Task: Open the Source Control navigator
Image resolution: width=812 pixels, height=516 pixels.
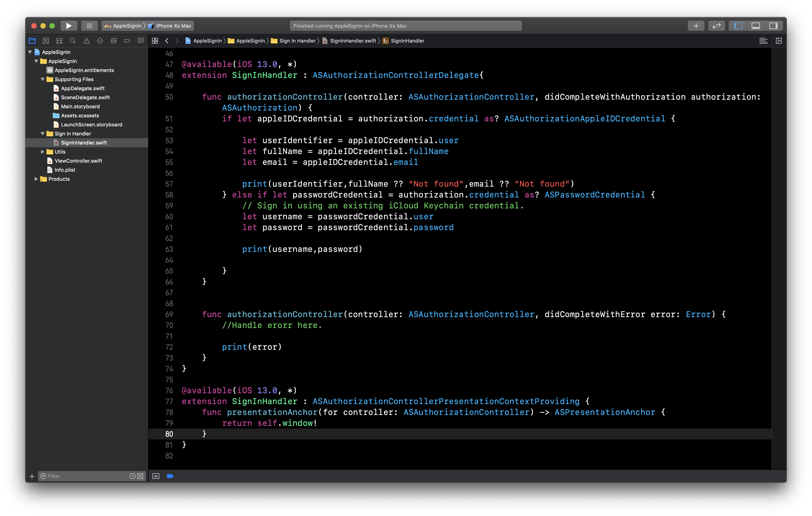Action: pos(46,41)
